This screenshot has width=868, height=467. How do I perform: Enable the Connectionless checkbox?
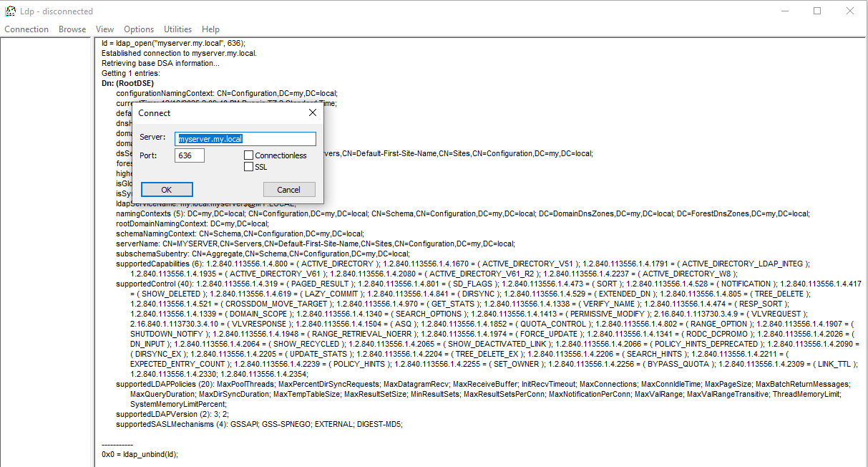point(249,155)
